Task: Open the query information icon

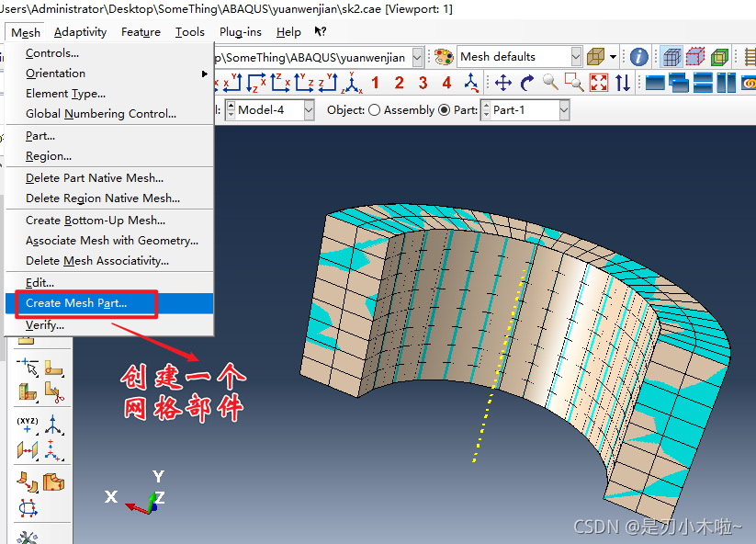Action: [x=638, y=57]
